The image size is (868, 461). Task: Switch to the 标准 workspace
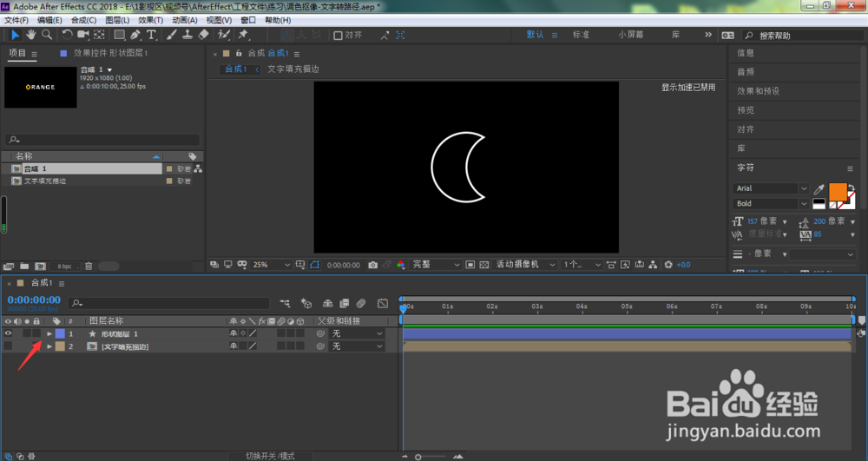(x=581, y=35)
